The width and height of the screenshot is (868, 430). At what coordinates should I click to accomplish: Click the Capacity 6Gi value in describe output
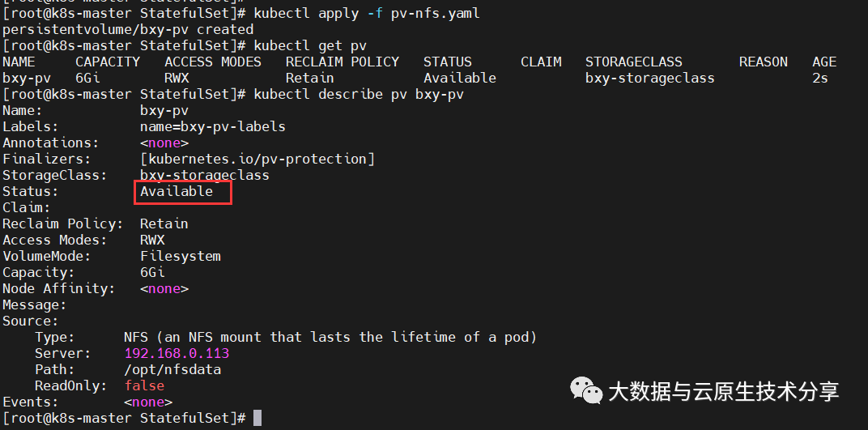point(152,273)
